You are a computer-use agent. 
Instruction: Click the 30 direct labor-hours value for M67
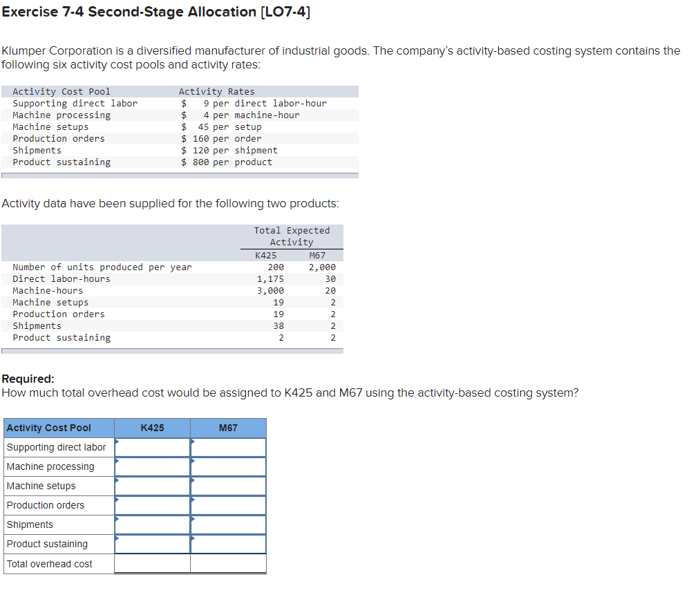click(330, 278)
